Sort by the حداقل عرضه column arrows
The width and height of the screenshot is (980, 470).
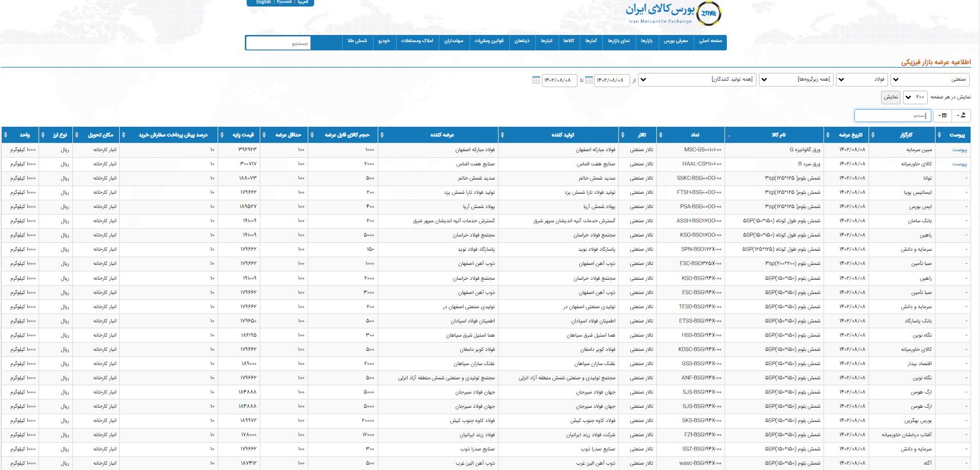(x=264, y=135)
